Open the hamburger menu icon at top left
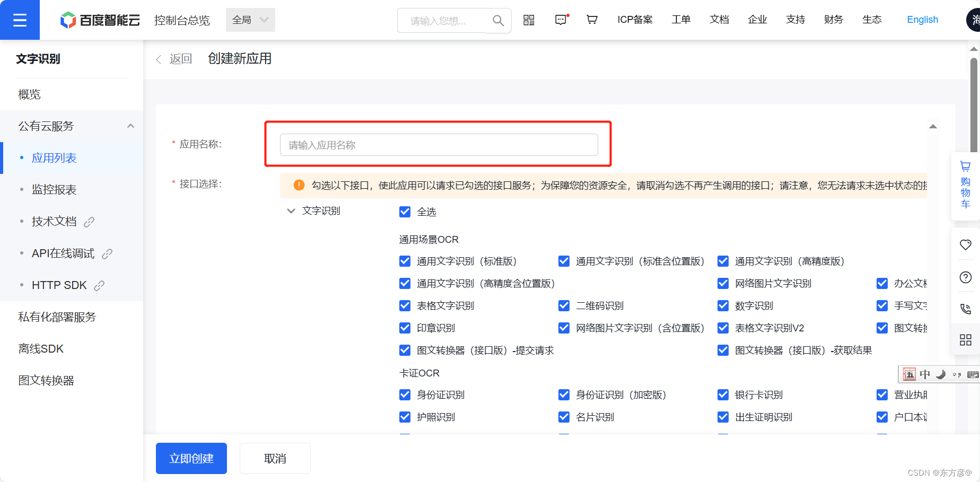 (20, 20)
